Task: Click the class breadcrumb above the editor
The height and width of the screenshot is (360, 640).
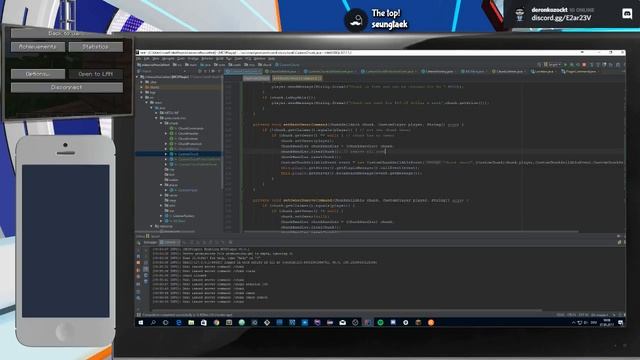Action: 256,78
